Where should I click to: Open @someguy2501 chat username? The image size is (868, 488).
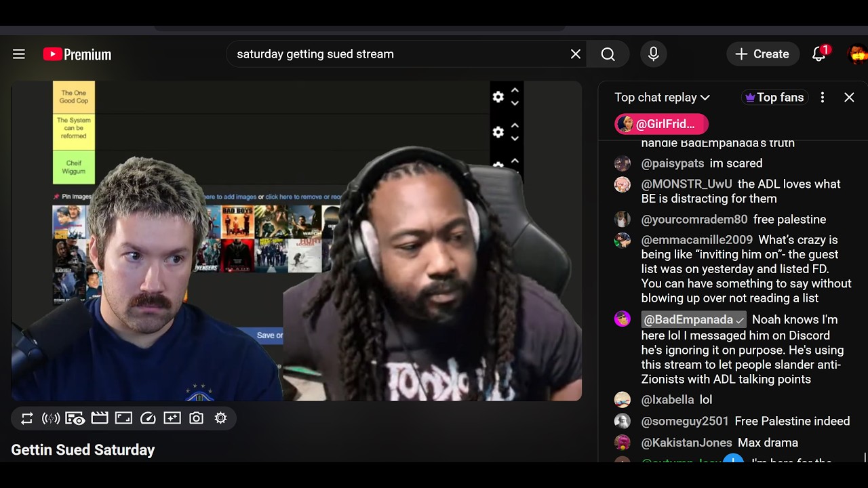click(685, 422)
